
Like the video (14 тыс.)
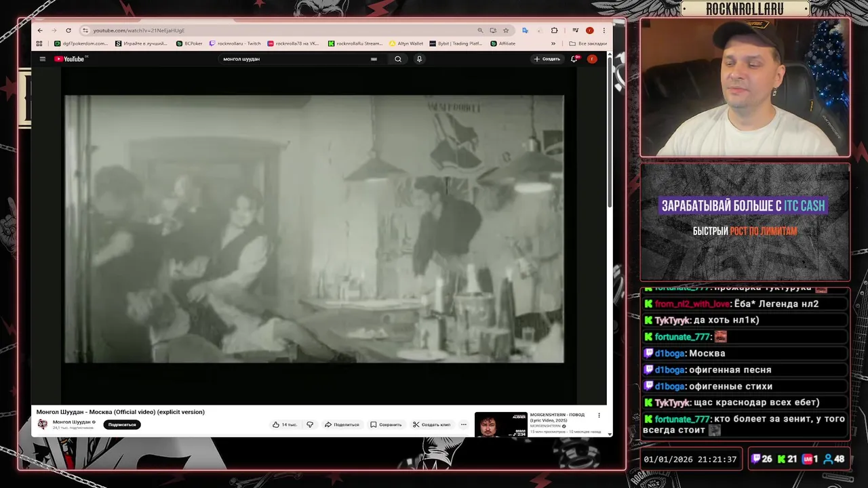point(285,424)
